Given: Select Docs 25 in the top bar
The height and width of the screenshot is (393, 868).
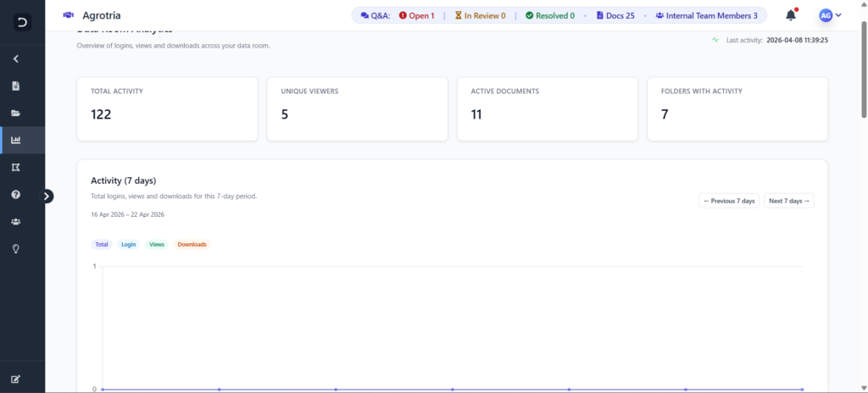Looking at the screenshot, I should coord(615,15).
